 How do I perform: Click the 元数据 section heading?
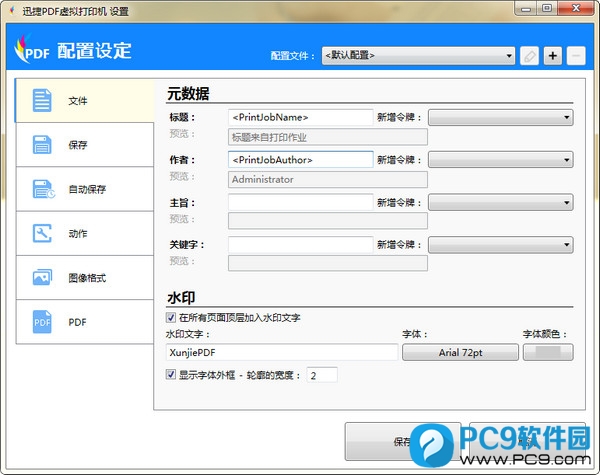tap(188, 94)
